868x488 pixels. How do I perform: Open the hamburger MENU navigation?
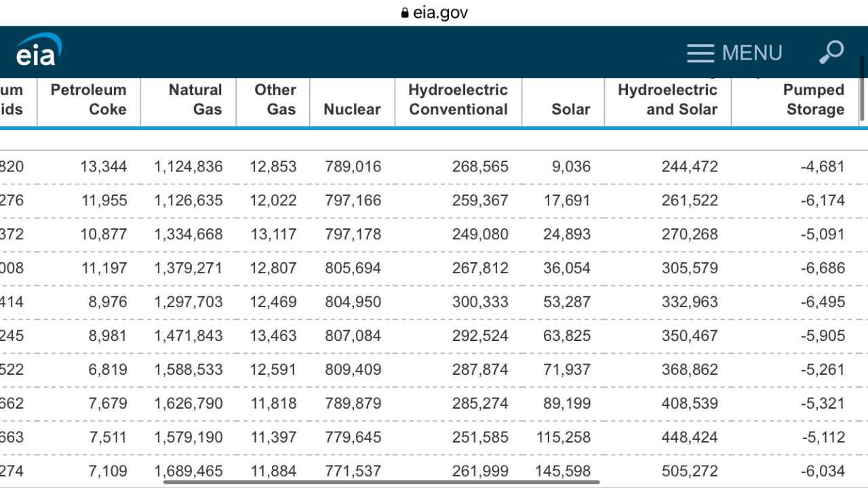click(734, 53)
